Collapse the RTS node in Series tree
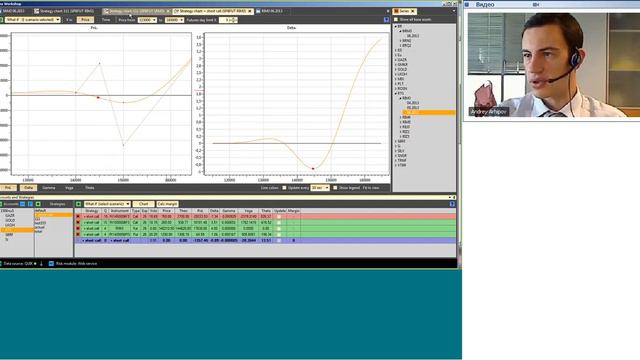 (x=396, y=93)
